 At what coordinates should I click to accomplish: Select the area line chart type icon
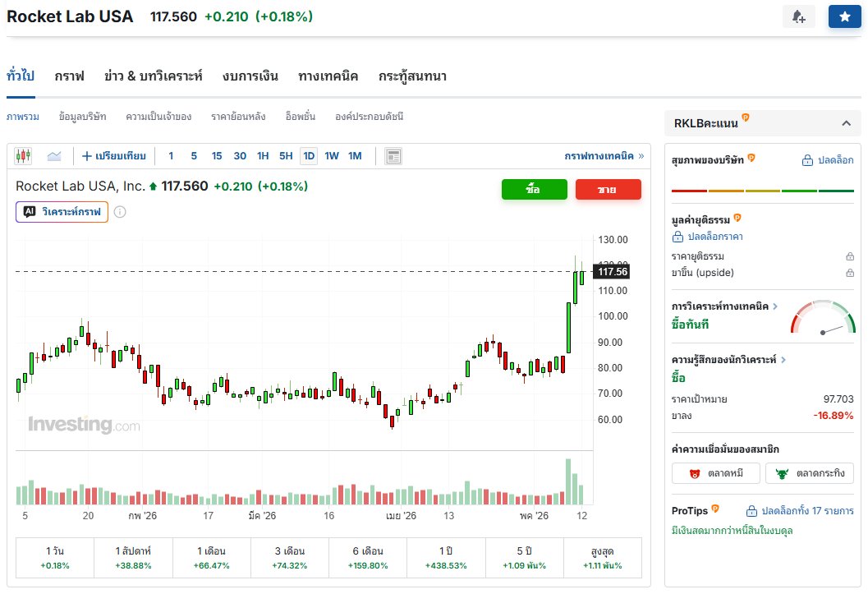pos(54,156)
